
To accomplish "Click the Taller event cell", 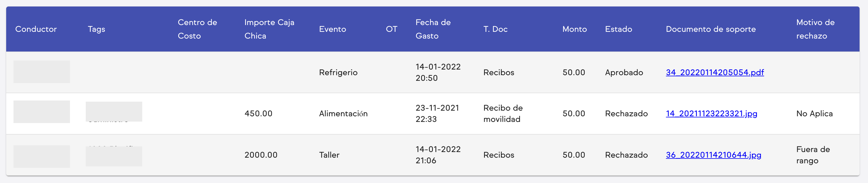I will pos(329,155).
